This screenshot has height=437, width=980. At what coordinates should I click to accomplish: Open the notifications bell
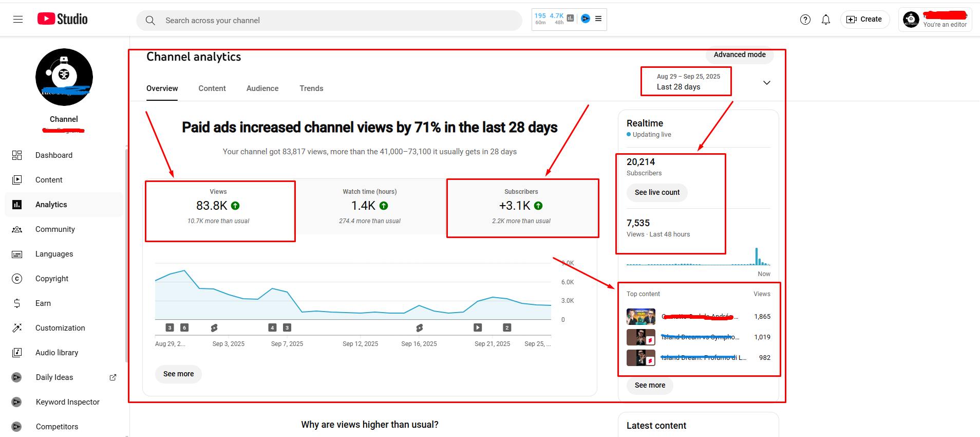point(825,20)
